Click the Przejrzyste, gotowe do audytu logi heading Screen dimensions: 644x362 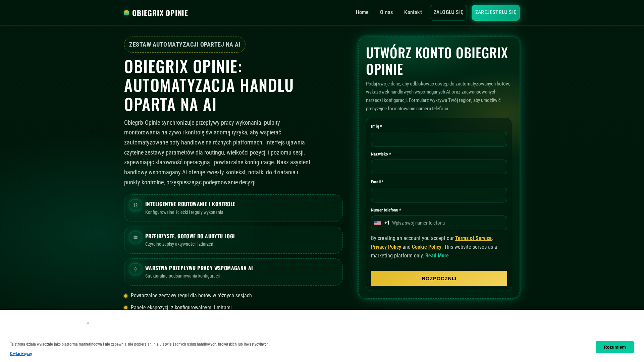(190, 236)
